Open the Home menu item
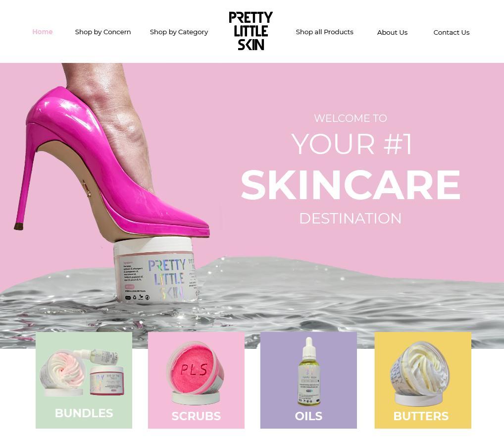 pos(43,32)
